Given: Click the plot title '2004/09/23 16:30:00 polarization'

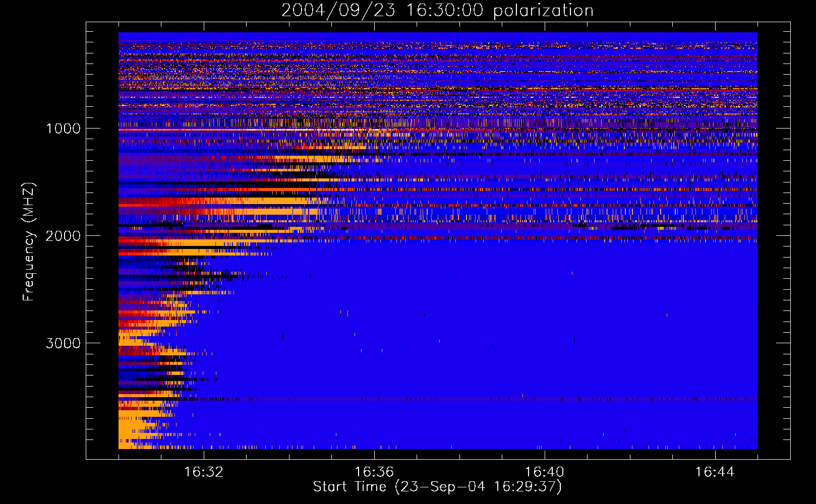Looking at the screenshot, I should (437, 11).
